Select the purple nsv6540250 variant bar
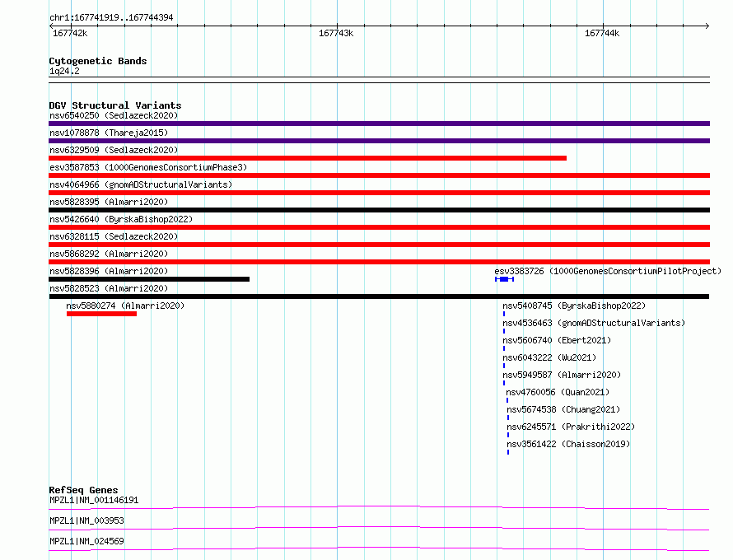Image resolution: width=733 pixels, height=560 pixels. click(379, 124)
